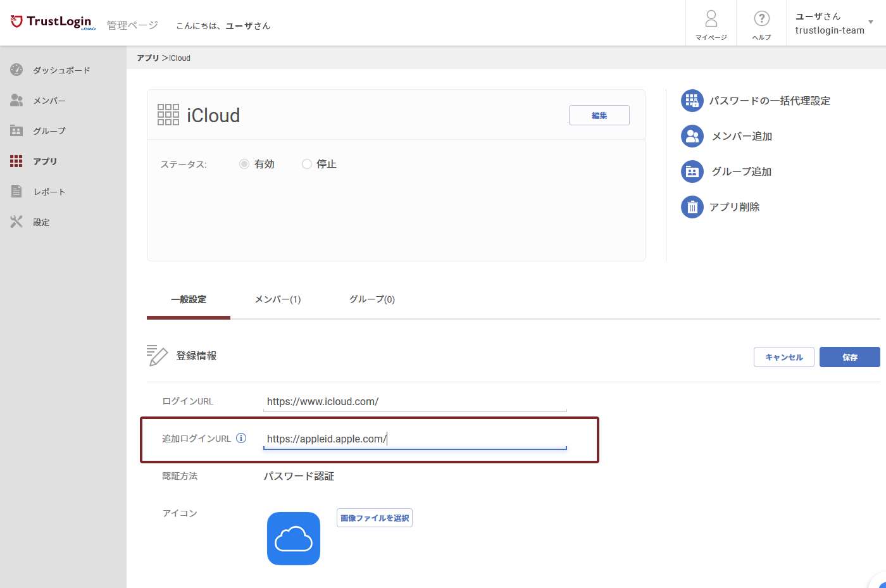
Task: Select the 有効 status radio button
Action: [x=244, y=164]
